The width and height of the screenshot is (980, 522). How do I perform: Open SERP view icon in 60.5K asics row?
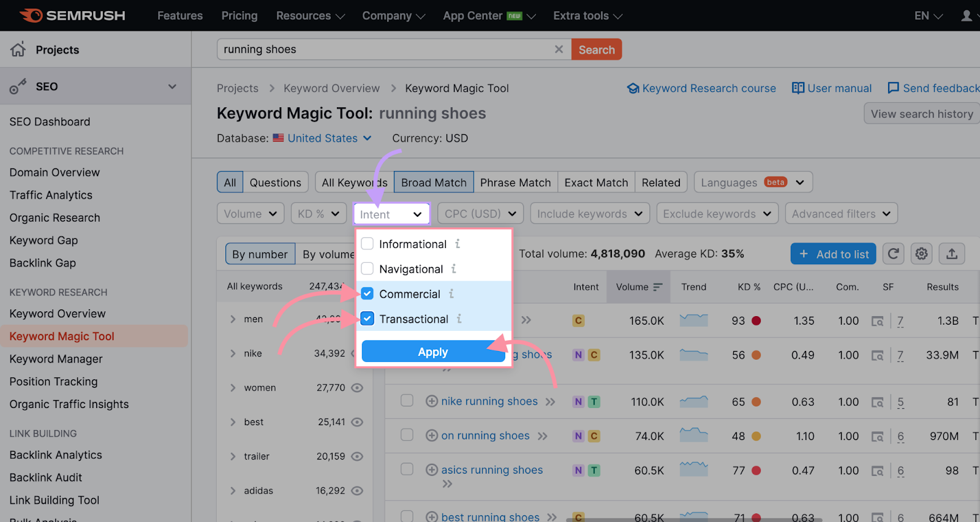[877, 471]
